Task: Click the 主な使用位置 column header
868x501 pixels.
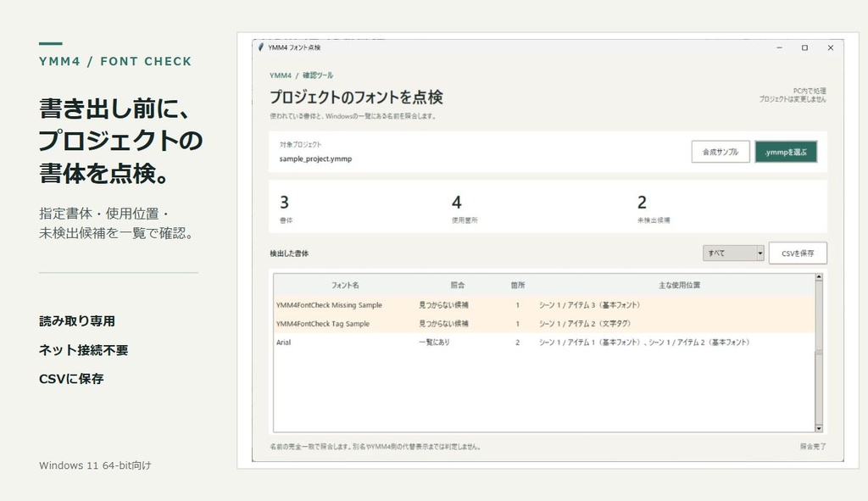Action: 679,285
